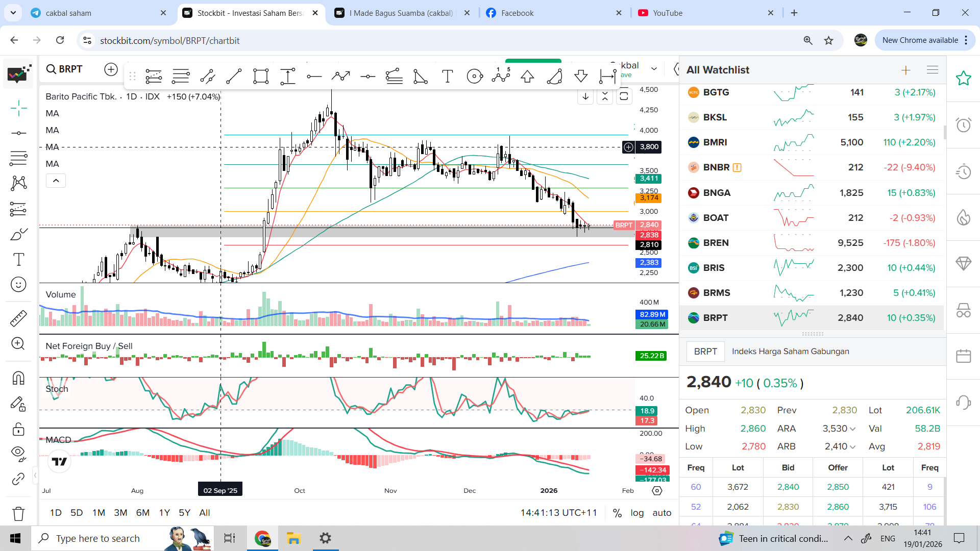980x551 pixels.
Task: Expand the ARB price dropdown
Action: [x=852, y=447]
